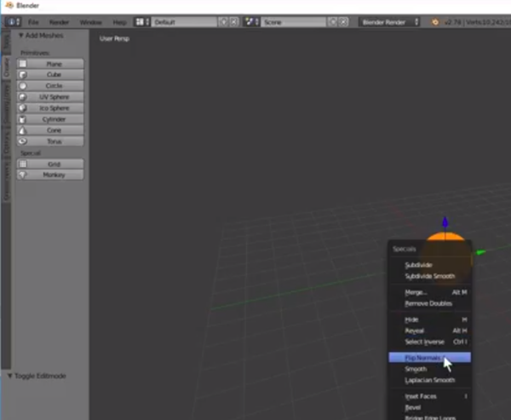
Task: Open the File menu
Action: click(x=33, y=20)
